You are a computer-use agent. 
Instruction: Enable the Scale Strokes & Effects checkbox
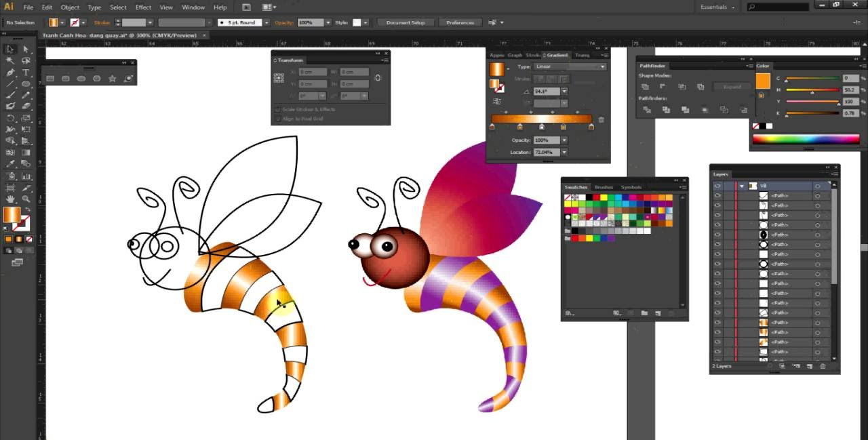pos(278,109)
